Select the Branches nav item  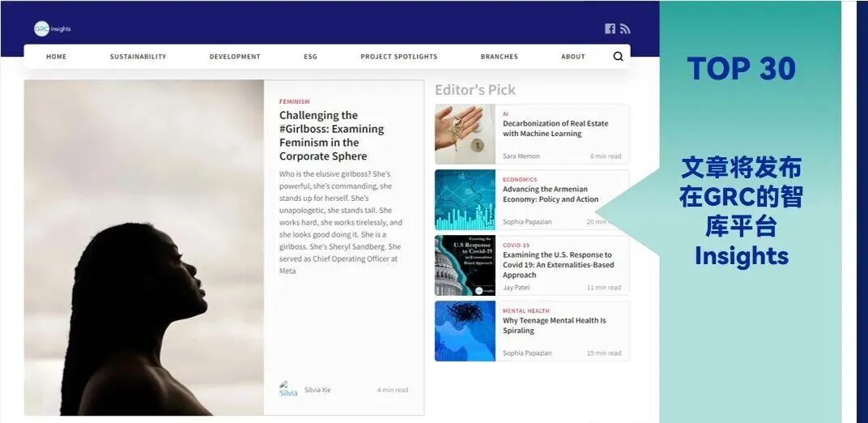(x=499, y=57)
